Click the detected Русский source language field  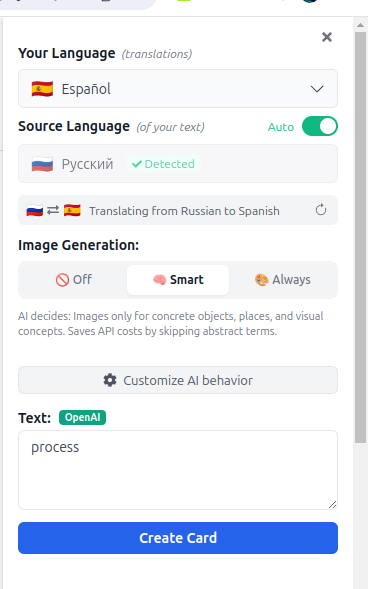point(178,164)
